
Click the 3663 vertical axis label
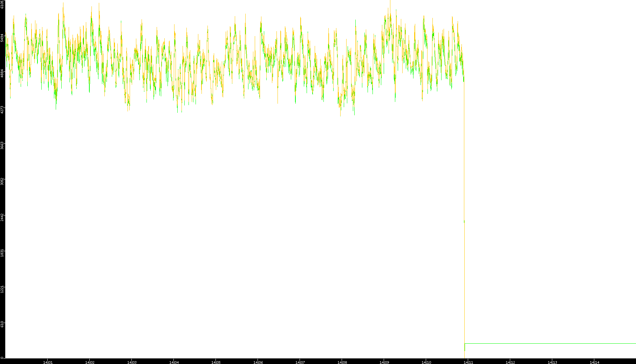(2, 145)
